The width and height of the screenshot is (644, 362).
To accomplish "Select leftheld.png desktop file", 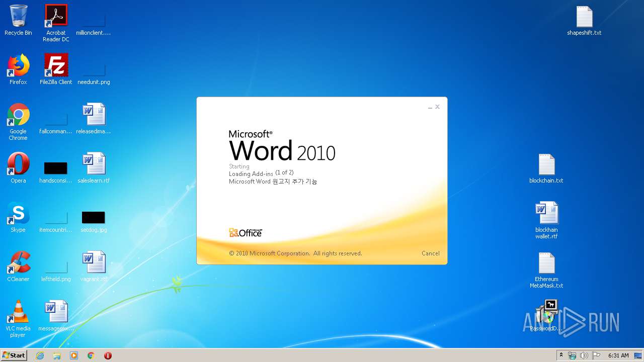I will [56, 270].
